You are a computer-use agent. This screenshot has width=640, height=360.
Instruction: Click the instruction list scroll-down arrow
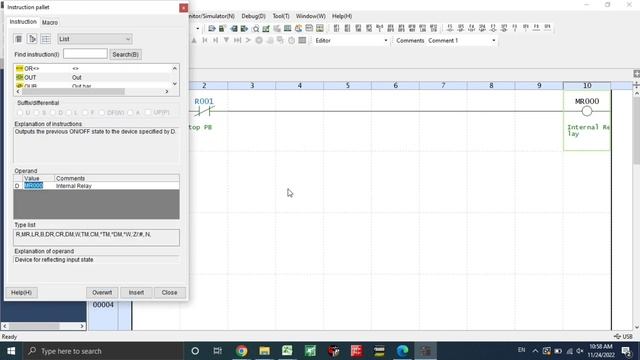pos(175,84)
